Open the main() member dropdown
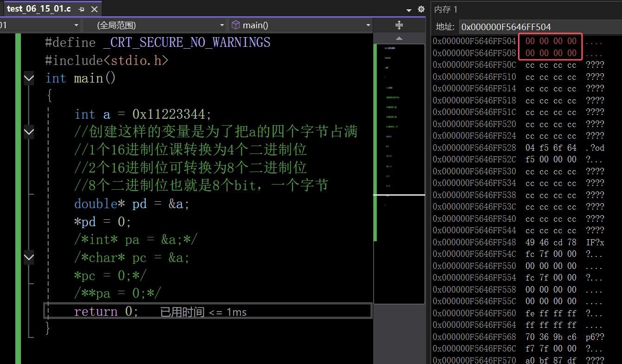 click(x=301, y=25)
